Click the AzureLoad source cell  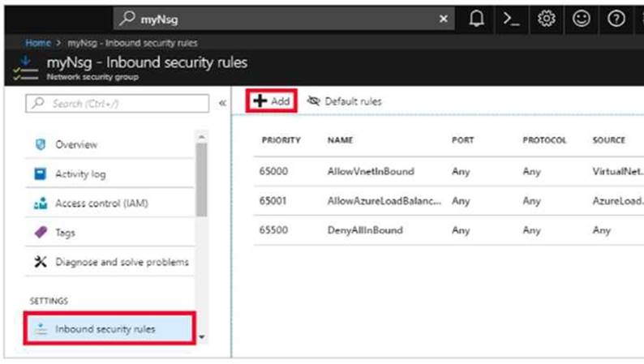618,201
